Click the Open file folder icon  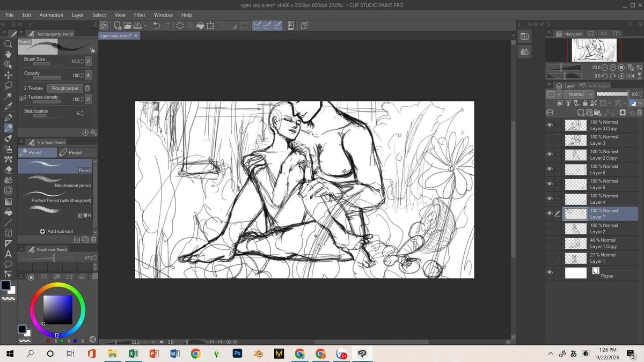tap(127, 25)
